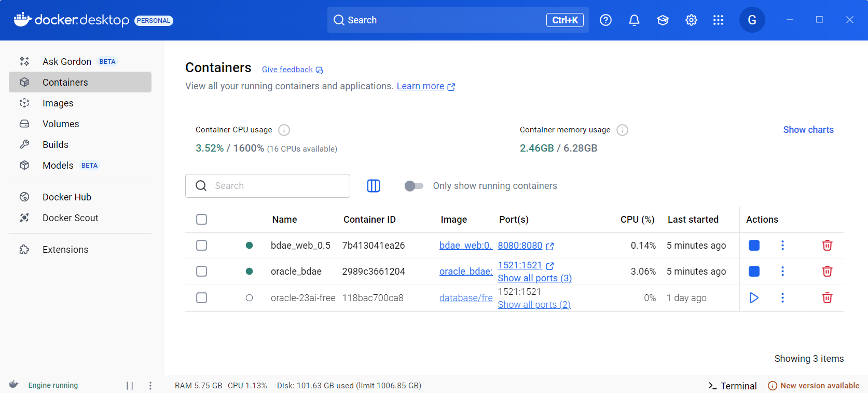Open Docker Desktop settings gear
This screenshot has width=868, height=393.
point(691,20)
